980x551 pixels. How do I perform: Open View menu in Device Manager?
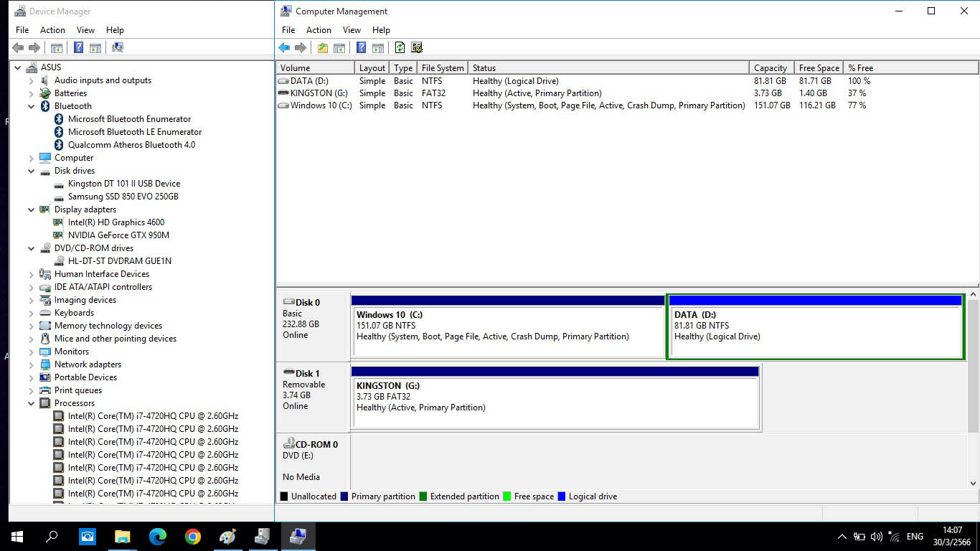(85, 30)
